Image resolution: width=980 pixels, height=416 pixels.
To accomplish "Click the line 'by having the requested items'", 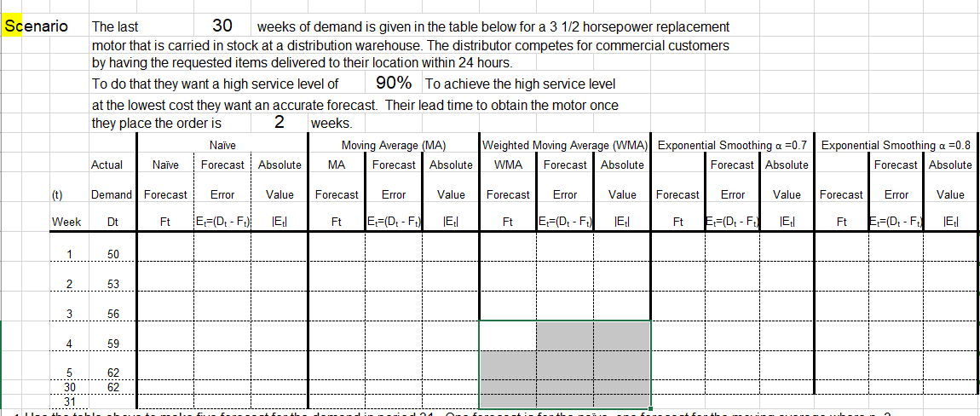I will point(302,63).
